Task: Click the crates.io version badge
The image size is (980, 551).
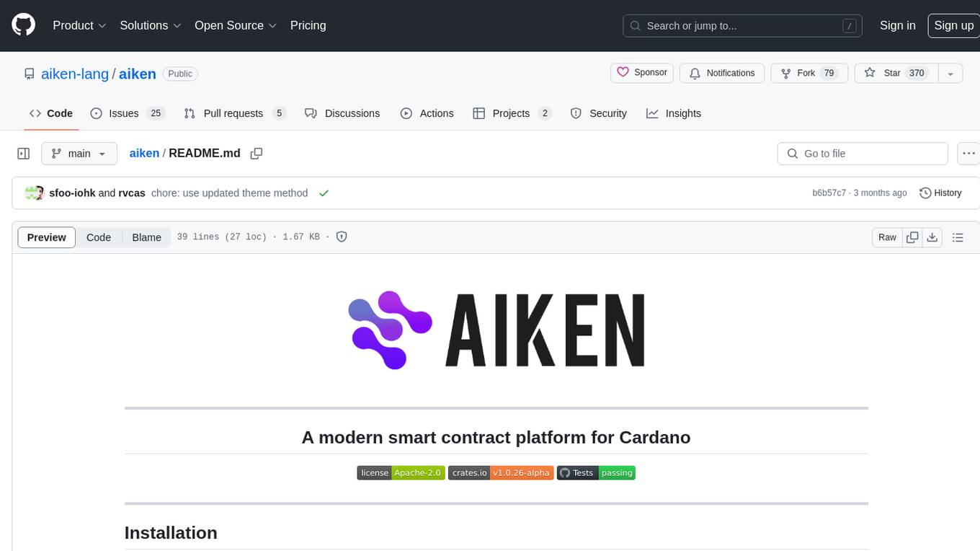Action: click(501, 473)
